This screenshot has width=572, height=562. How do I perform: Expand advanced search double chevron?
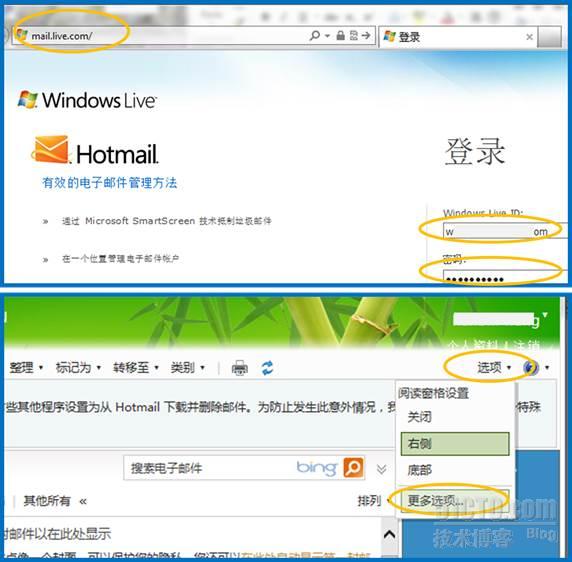(381, 469)
